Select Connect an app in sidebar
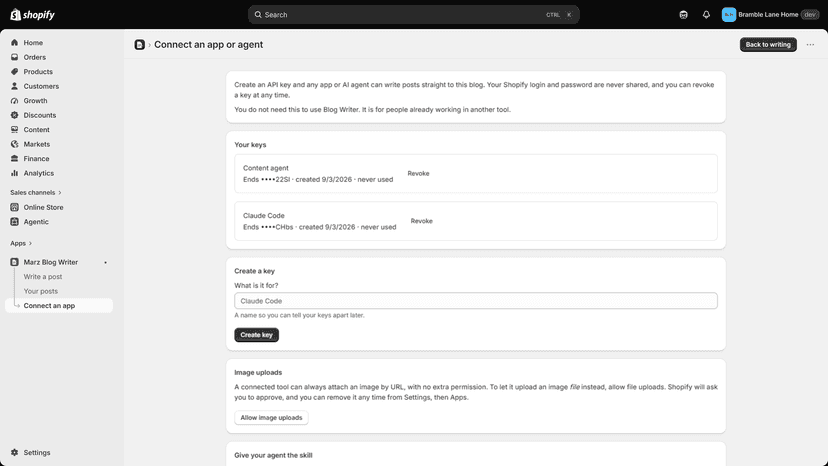 click(x=59, y=305)
